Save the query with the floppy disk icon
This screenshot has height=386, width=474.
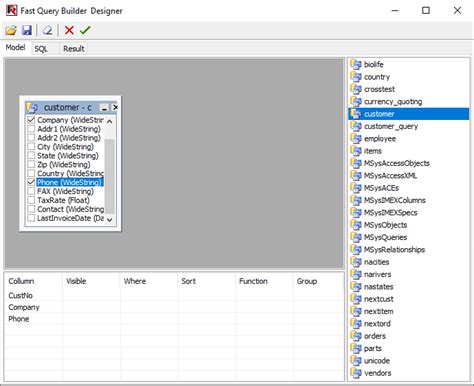tap(27, 30)
